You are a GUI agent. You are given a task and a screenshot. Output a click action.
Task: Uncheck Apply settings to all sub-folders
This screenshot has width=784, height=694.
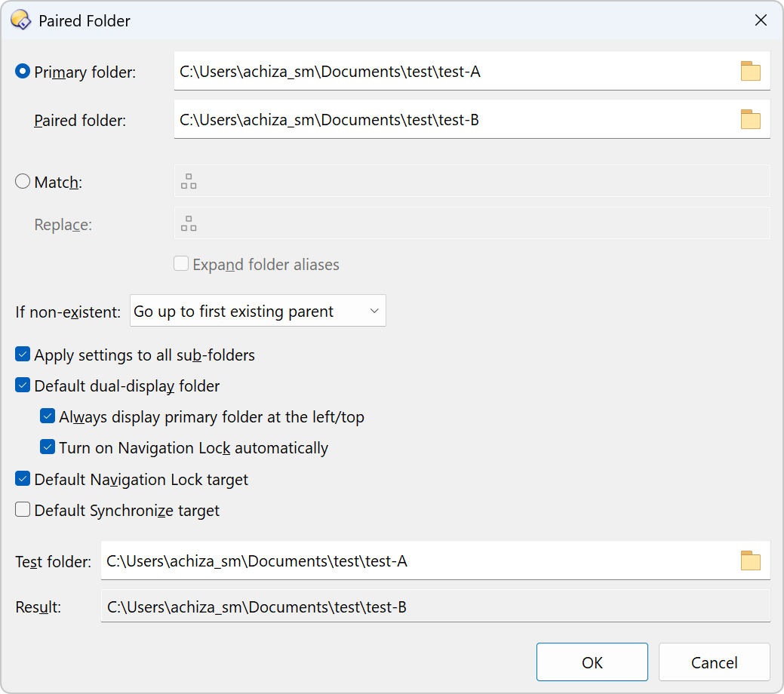23,355
